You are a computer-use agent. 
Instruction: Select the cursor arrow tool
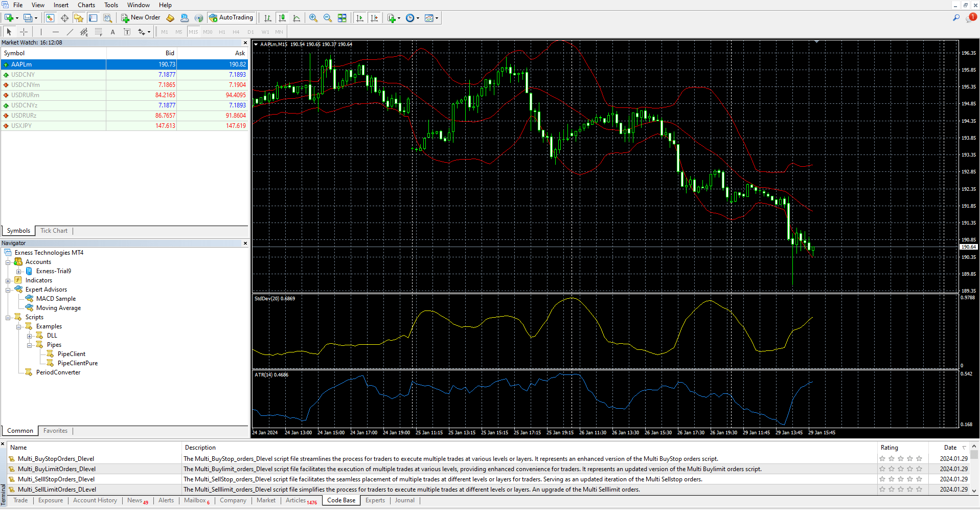point(9,32)
